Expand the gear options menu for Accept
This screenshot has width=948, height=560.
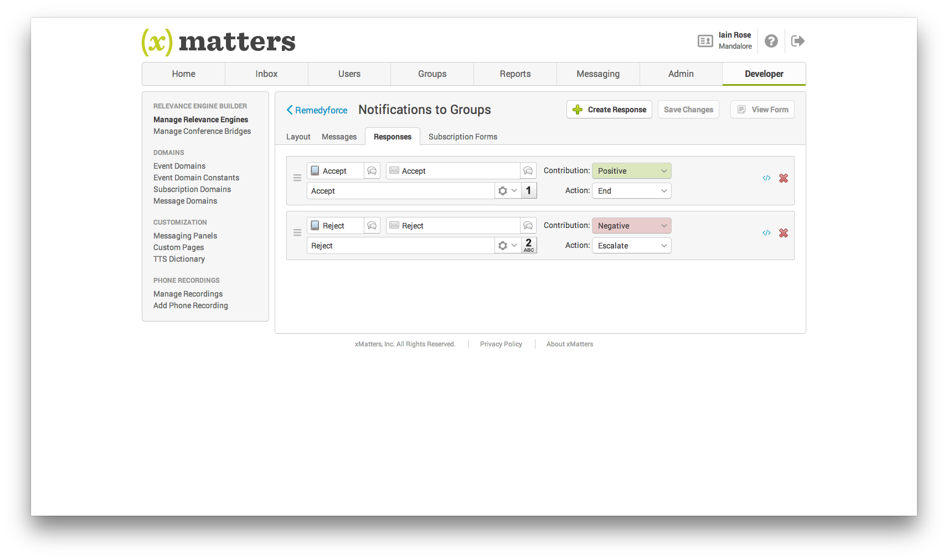507,191
